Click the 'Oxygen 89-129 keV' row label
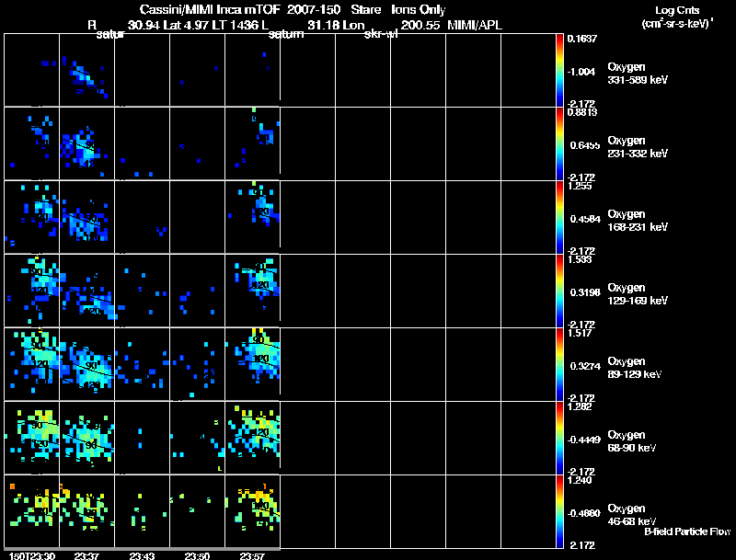736x560 pixels. pyautogui.click(x=635, y=368)
